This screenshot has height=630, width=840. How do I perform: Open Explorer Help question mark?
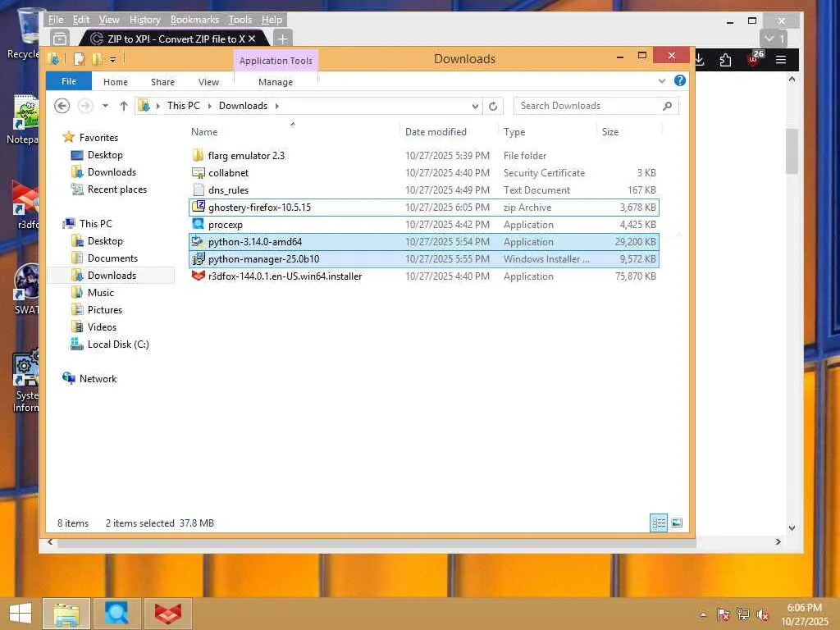click(x=680, y=81)
